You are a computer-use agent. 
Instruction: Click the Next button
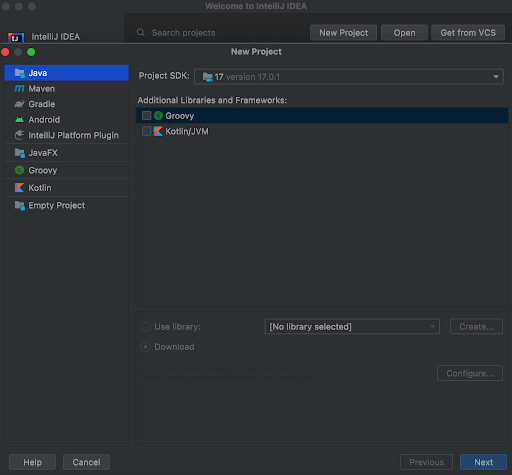click(x=483, y=462)
